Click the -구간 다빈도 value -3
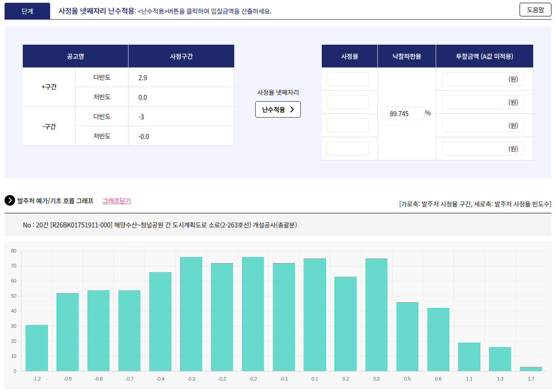The height and width of the screenshot is (392, 556). [x=141, y=117]
